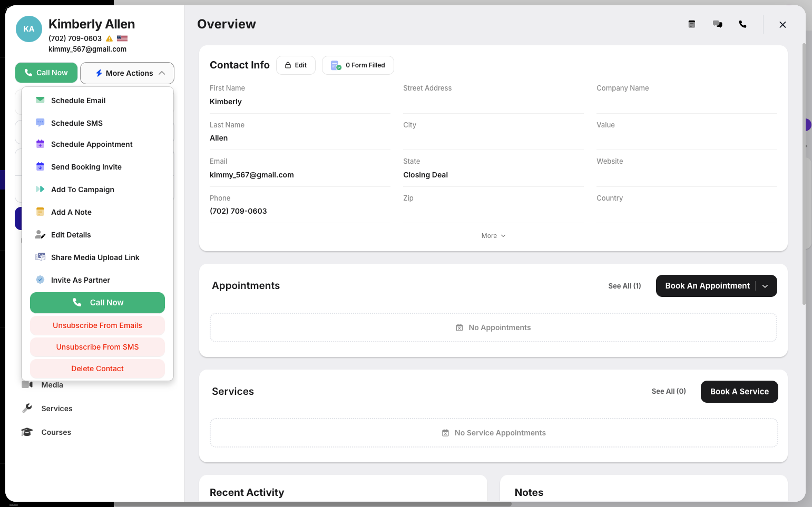Open the chat conversation icon in header
The height and width of the screenshot is (507, 812).
[717, 24]
